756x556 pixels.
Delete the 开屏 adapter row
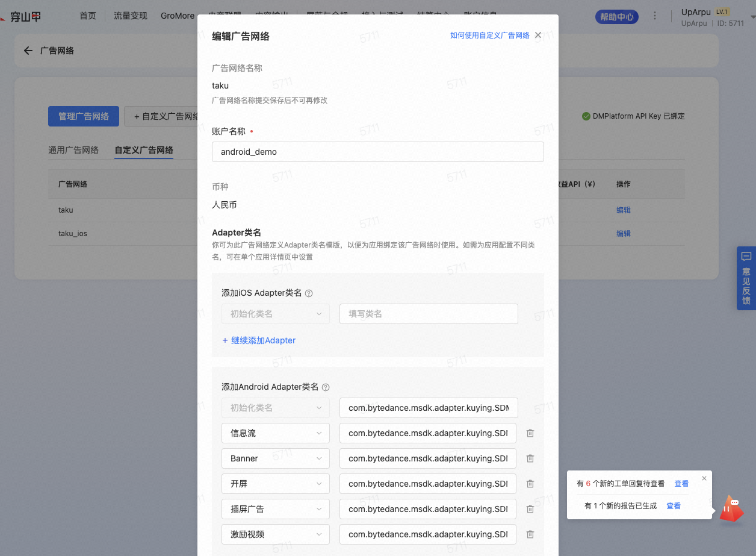click(x=530, y=484)
